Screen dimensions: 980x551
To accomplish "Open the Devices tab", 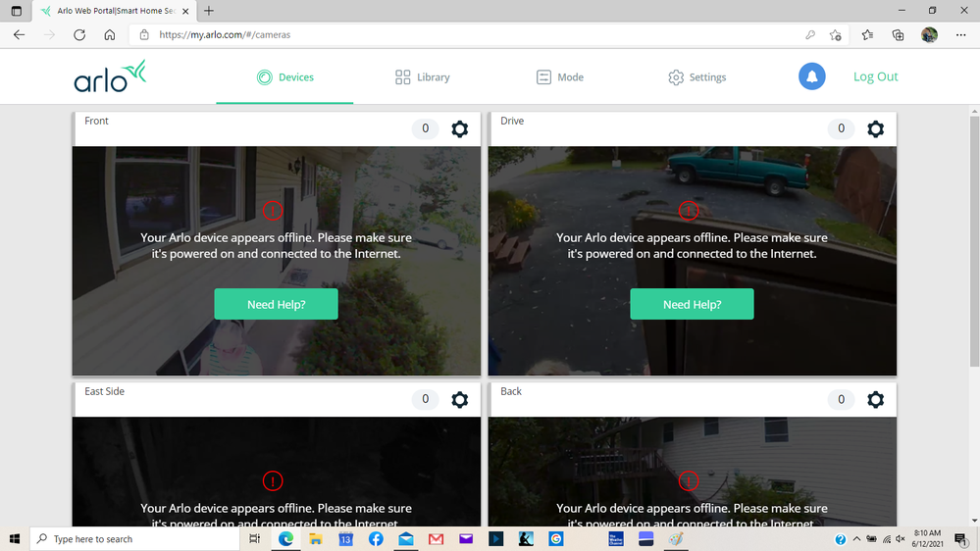I will pyautogui.click(x=285, y=76).
